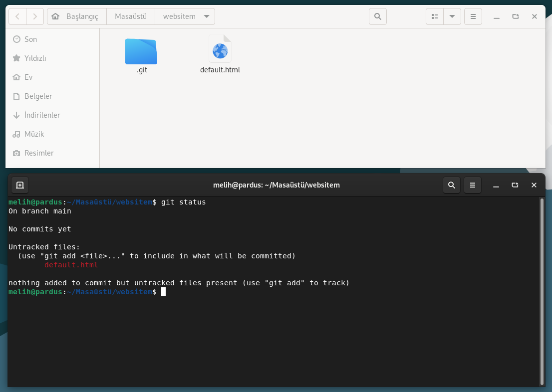The image size is (552, 392).
Task: Click the terminal cursor at last prompt
Action: (x=163, y=292)
